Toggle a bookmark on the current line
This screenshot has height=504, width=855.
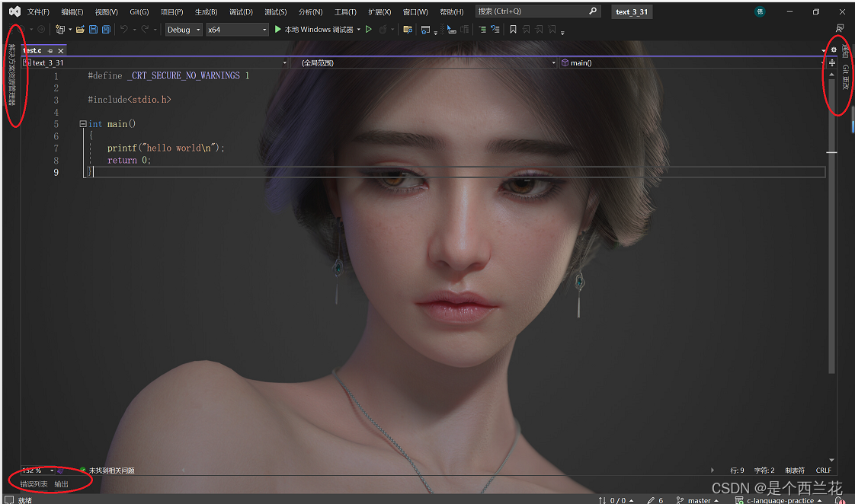[513, 30]
